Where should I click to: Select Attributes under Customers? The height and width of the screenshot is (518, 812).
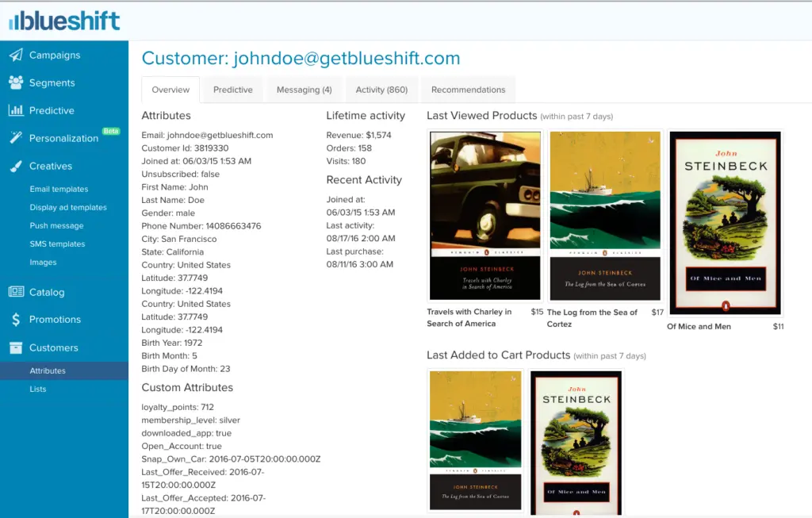[x=64, y=371]
